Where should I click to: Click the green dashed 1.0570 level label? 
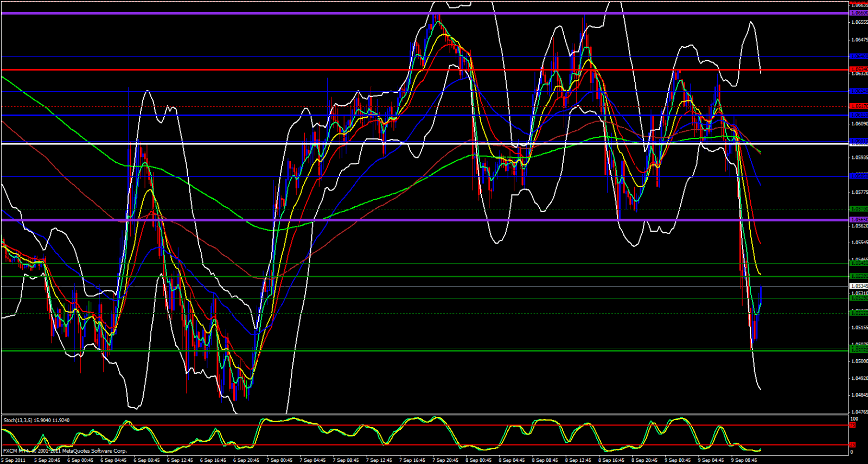click(858, 209)
